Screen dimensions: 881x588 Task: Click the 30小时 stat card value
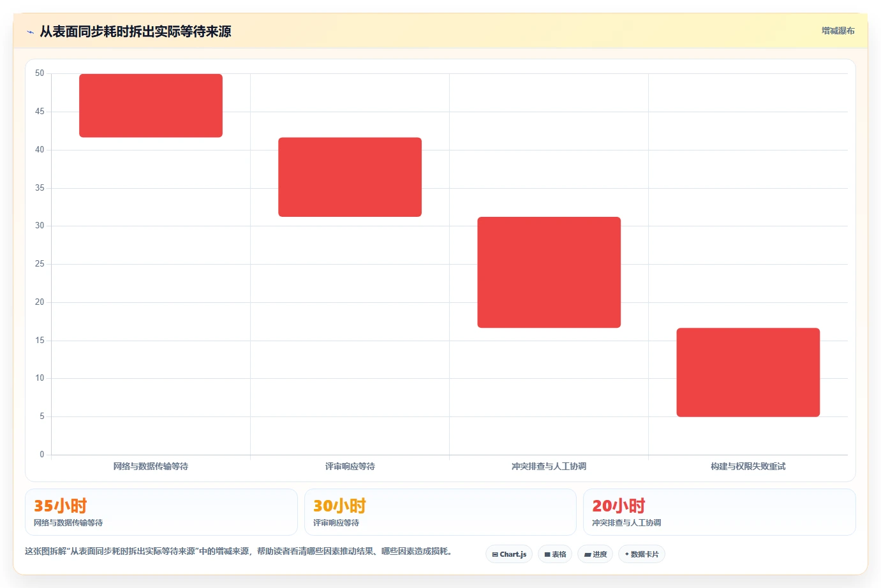[x=339, y=506]
